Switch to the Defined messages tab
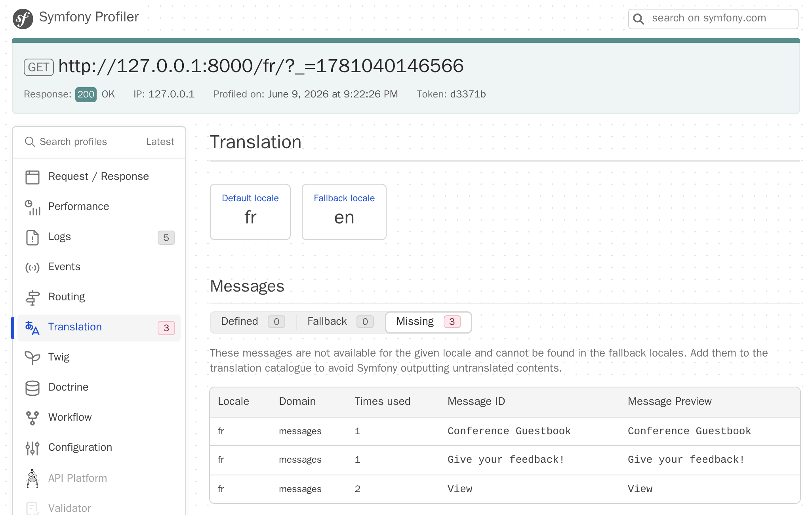 click(x=253, y=322)
